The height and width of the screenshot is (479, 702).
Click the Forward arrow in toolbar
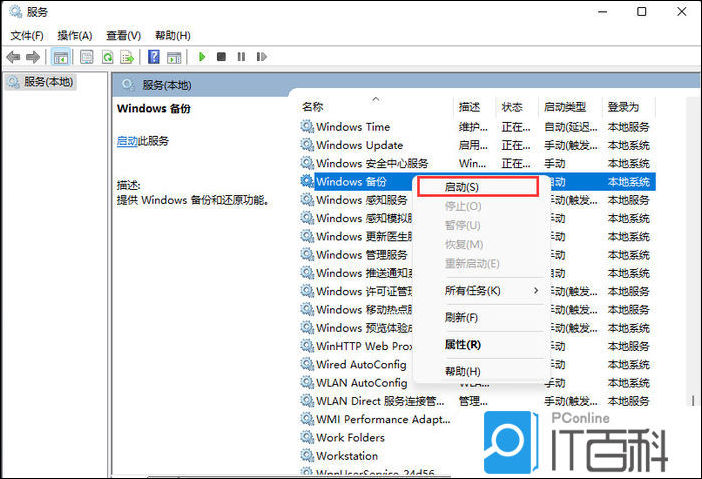(33, 57)
